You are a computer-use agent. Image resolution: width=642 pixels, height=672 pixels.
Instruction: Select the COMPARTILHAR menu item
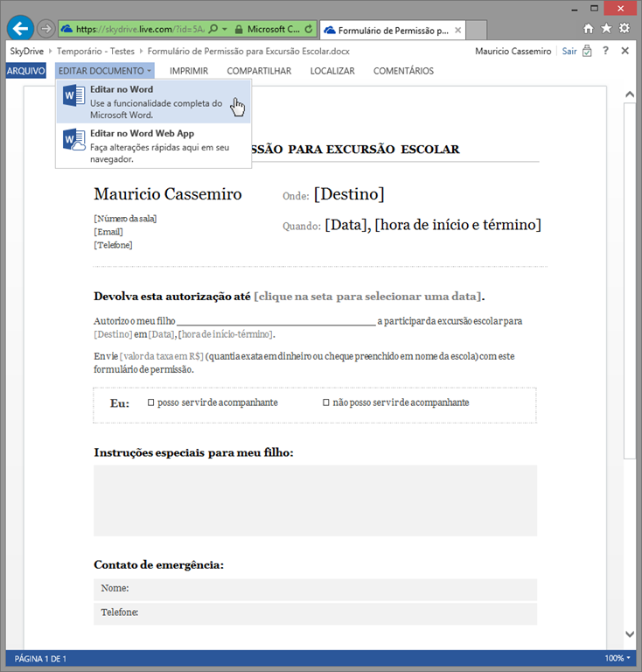point(259,71)
